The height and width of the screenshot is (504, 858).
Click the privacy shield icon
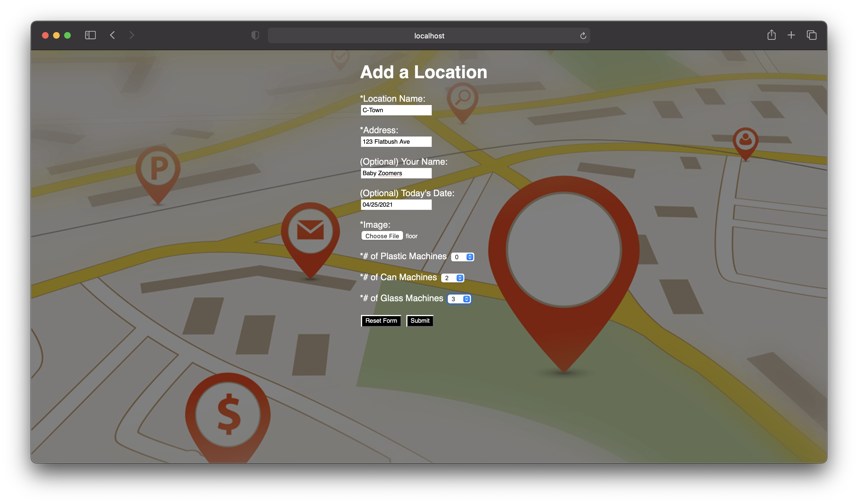[x=255, y=35]
